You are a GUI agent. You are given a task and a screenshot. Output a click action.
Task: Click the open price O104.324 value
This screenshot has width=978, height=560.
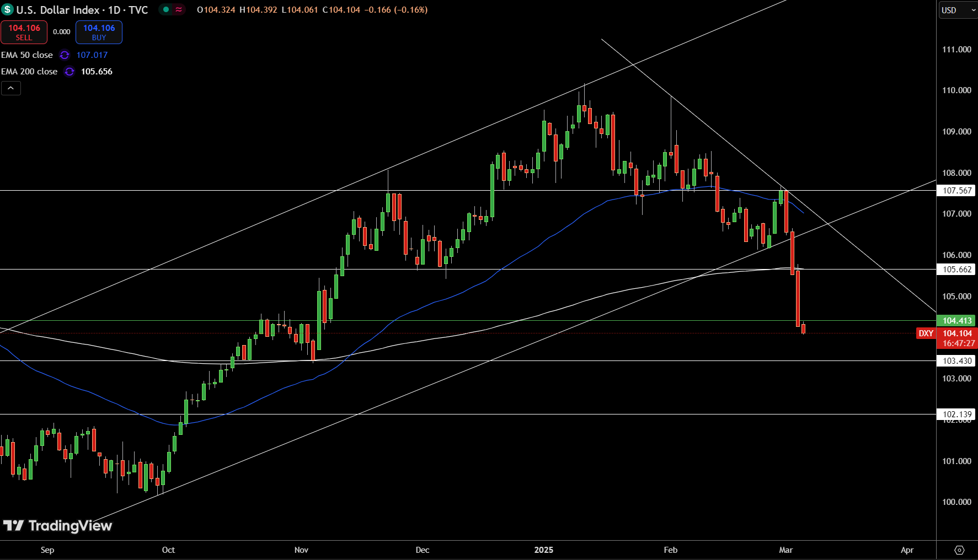(x=216, y=10)
